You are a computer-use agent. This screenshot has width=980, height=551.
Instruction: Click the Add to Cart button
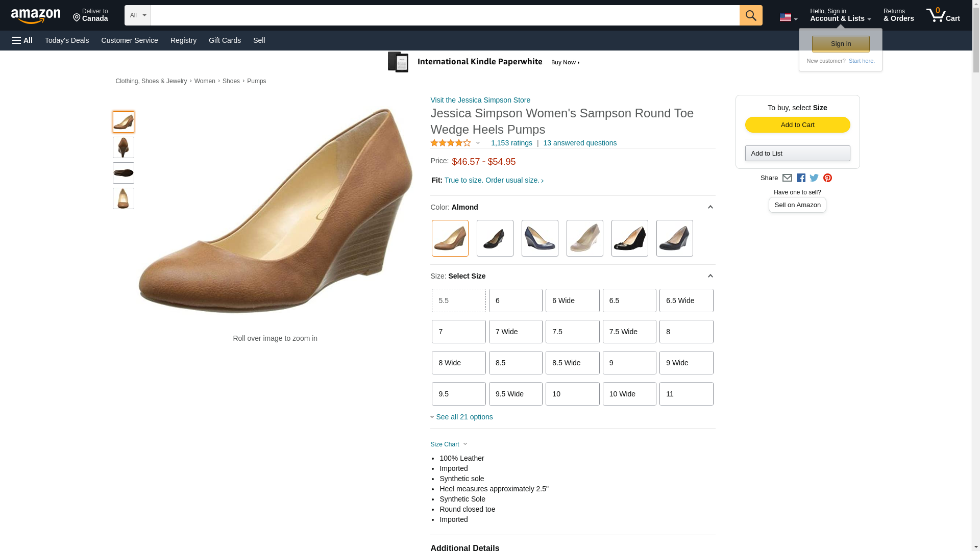point(797,125)
